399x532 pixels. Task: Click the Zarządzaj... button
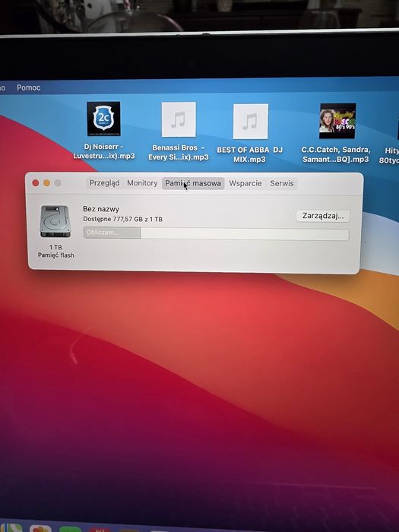[323, 216]
